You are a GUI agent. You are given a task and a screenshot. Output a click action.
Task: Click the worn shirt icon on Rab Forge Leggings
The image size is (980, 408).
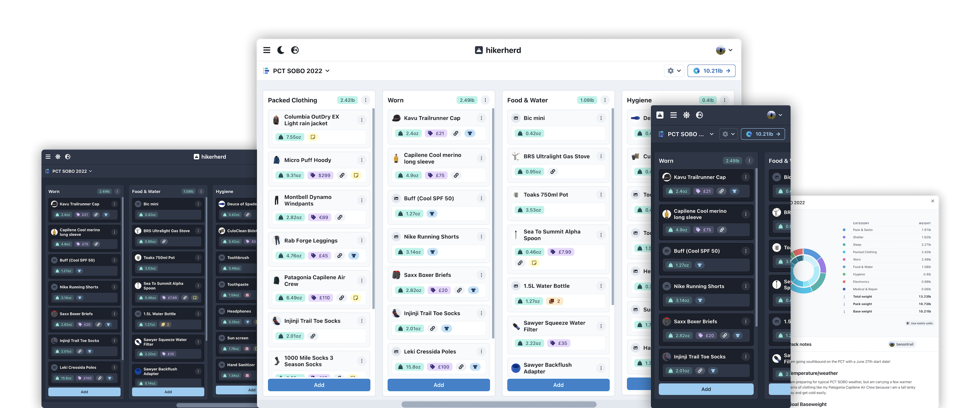(353, 256)
